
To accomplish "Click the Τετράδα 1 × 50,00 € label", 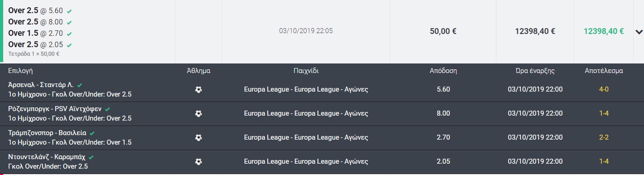I will click(x=34, y=53).
